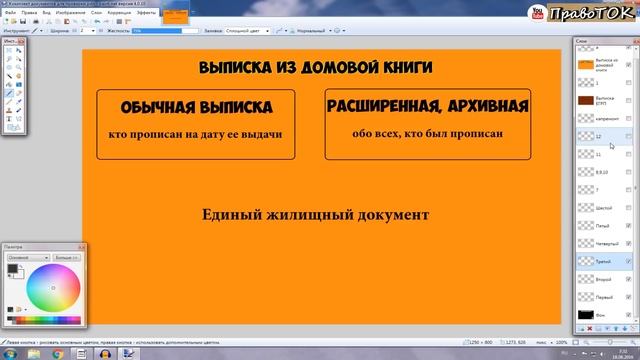Select the Pencil tool in the Tools panel
The width and height of the screenshot is (640, 360).
tap(9, 102)
